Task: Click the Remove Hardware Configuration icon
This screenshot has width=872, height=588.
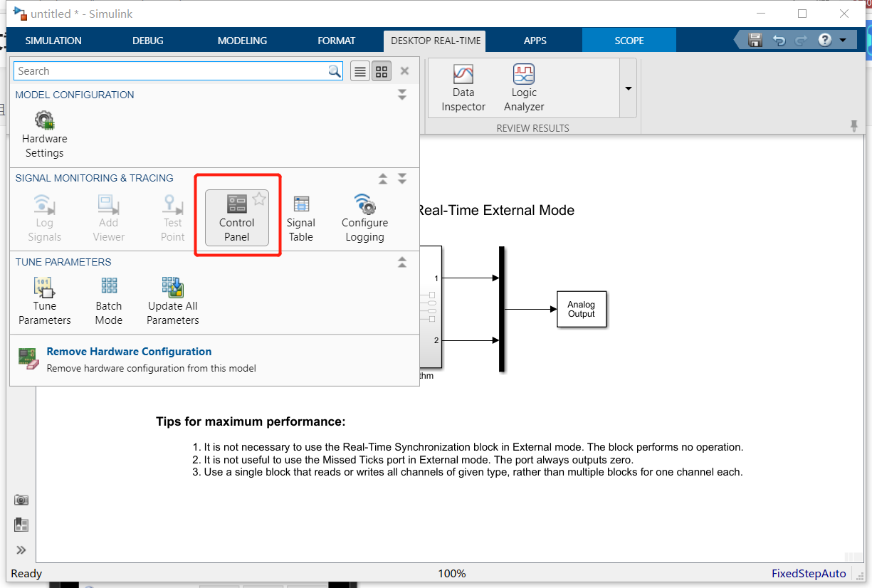Action: pyautogui.click(x=28, y=358)
